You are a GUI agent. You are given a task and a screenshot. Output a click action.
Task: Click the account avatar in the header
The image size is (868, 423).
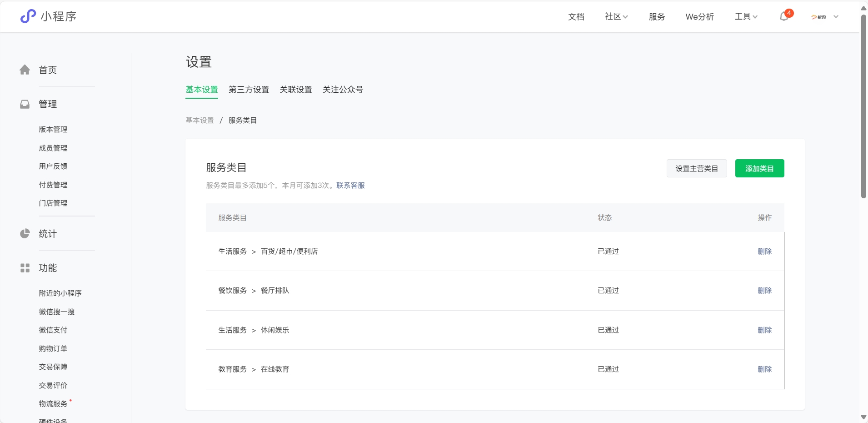[x=818, y=17]
